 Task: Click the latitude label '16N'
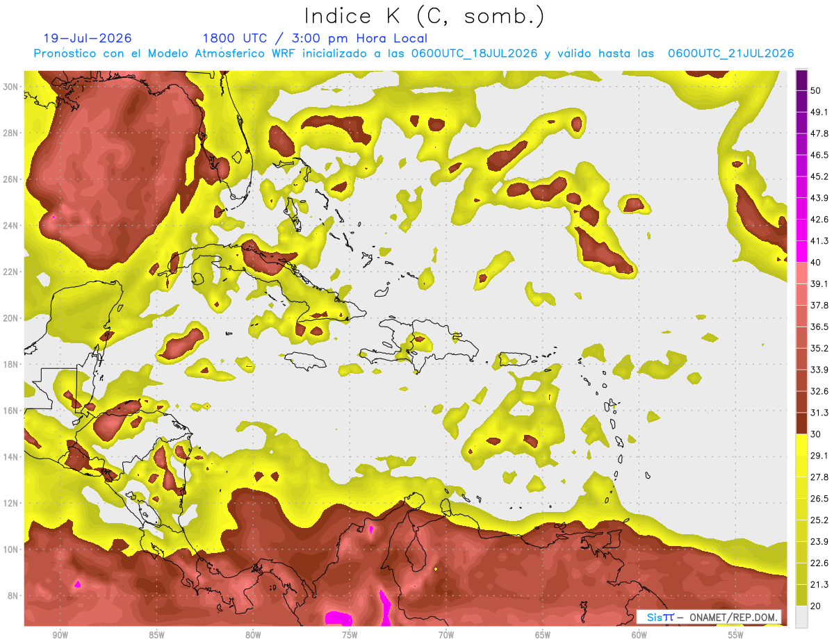(12, 411)
